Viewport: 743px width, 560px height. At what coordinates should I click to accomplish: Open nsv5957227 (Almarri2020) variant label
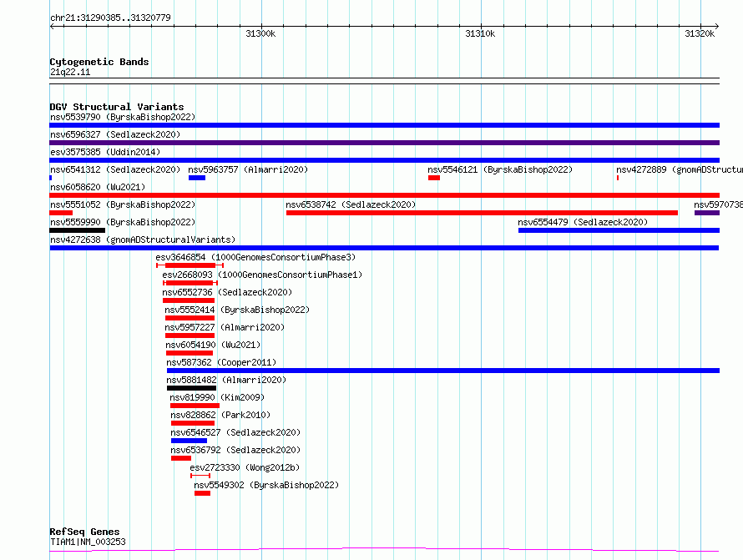click(x=225, y=327)
